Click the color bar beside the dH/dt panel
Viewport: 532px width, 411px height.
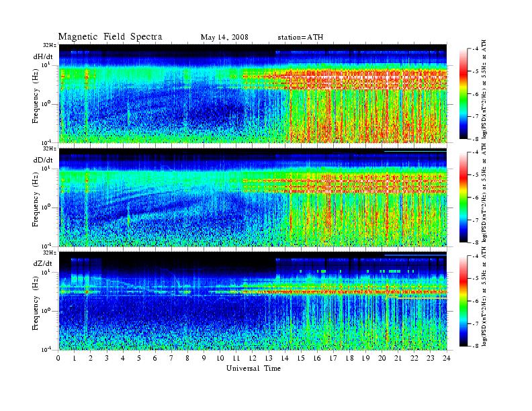coord(463,94)
